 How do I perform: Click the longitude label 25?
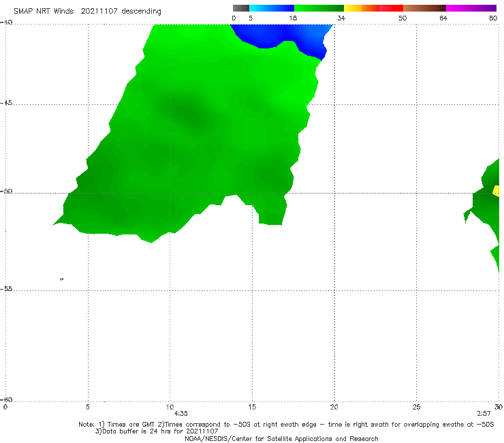pyautogui.click(x=416, y=407)
